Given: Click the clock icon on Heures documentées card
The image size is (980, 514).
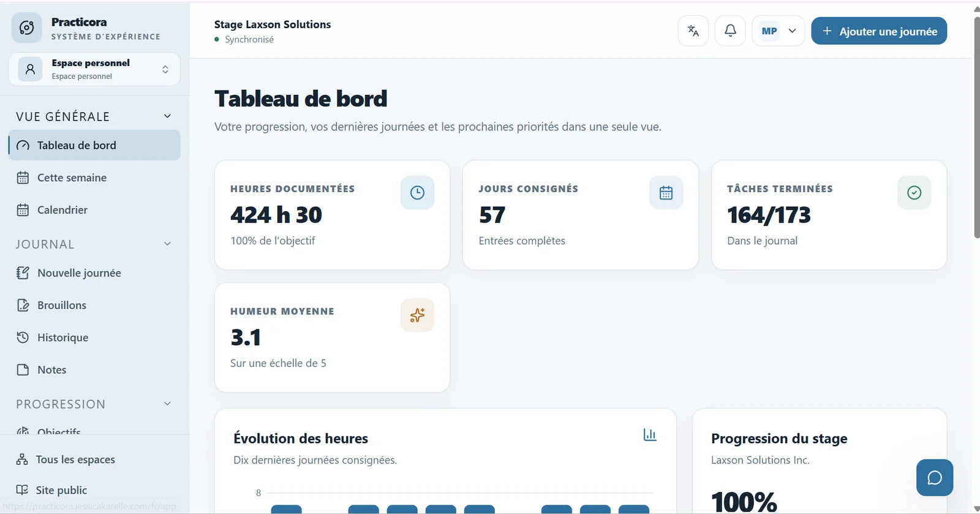Looking at the screenshot, I should 417,193.
